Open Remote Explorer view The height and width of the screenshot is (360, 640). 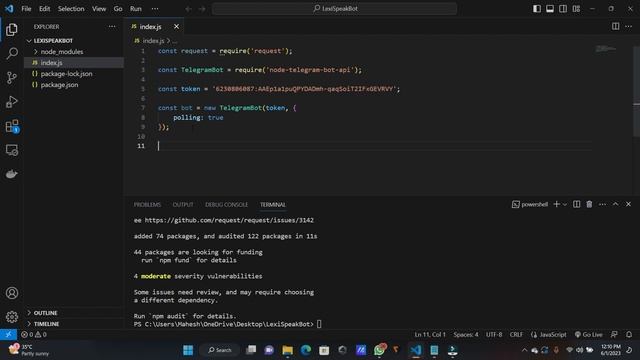click(12, 150)
